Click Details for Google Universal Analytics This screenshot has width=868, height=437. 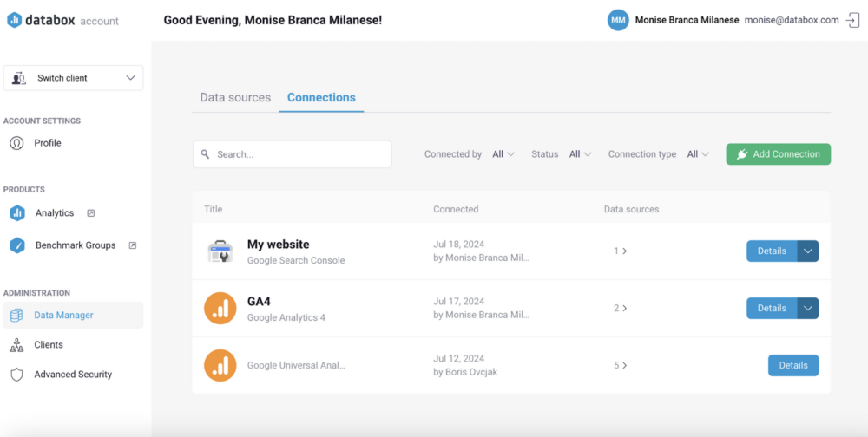click(x=793, y=365)
